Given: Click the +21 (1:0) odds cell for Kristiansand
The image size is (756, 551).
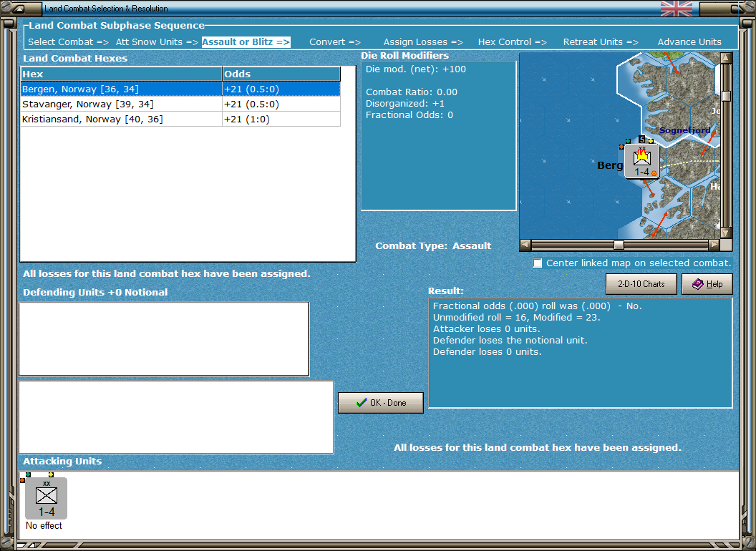Looking at the screenshot, I should coord(281,119).
